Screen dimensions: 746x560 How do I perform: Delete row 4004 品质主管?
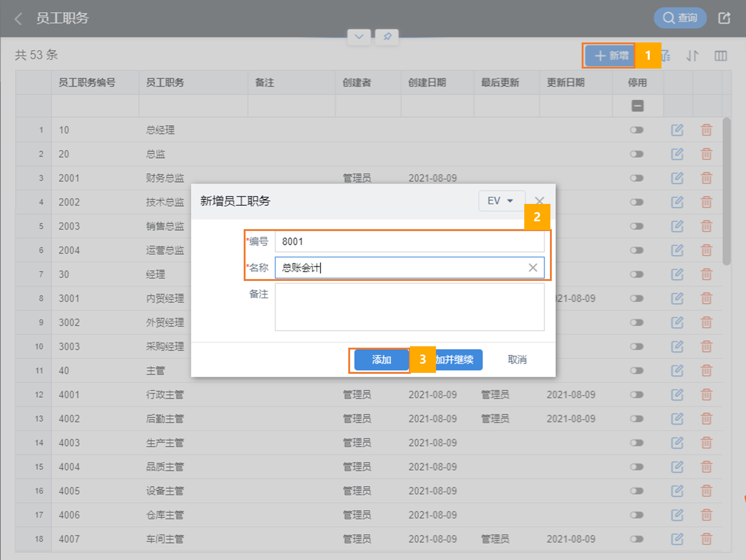pyautogui.click(x=706, y=467)
